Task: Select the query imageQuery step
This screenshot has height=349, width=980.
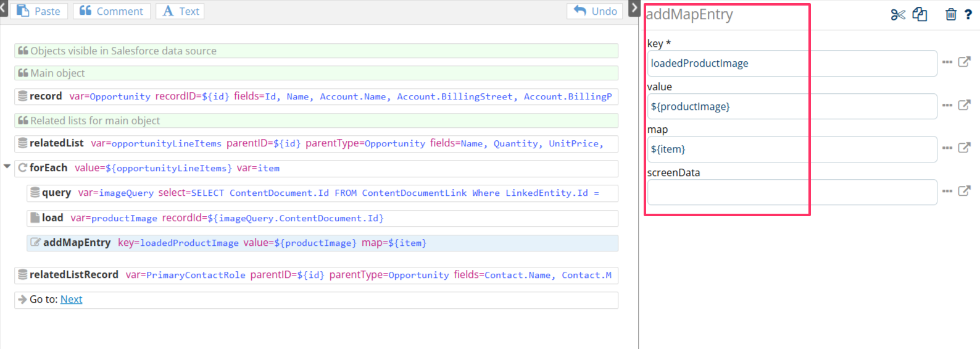Action: (x=322, y=193)
